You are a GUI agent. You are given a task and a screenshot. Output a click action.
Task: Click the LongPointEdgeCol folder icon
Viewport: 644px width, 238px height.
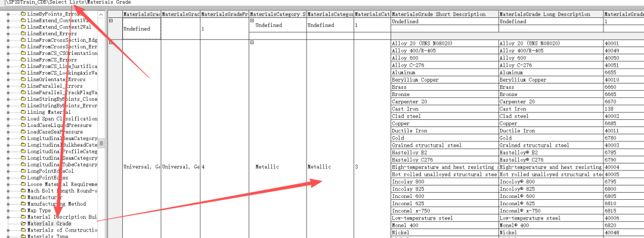tap(23, 171)
